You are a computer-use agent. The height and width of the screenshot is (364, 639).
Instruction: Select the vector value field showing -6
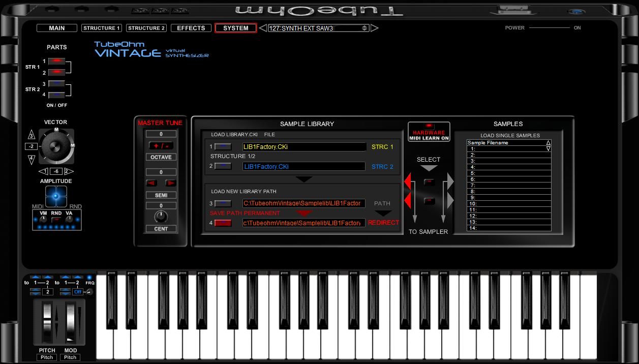pos(56,171)
